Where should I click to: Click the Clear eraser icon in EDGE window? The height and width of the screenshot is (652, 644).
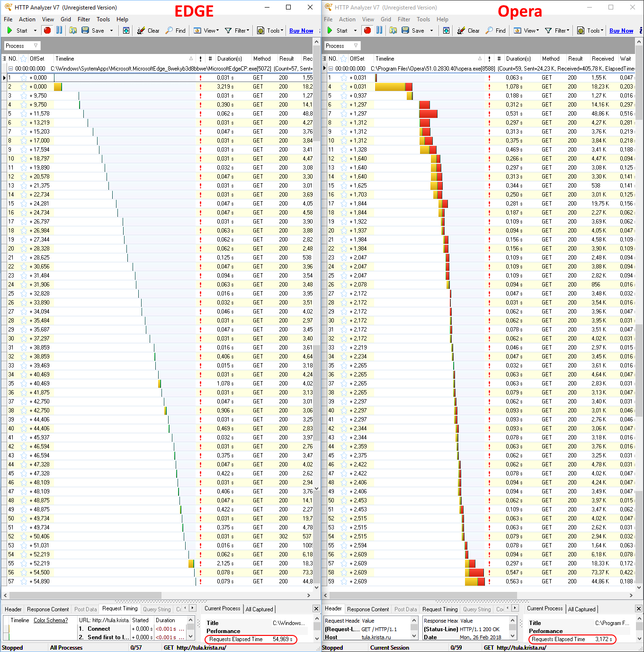pyautogui.click(x=141, y=30)
